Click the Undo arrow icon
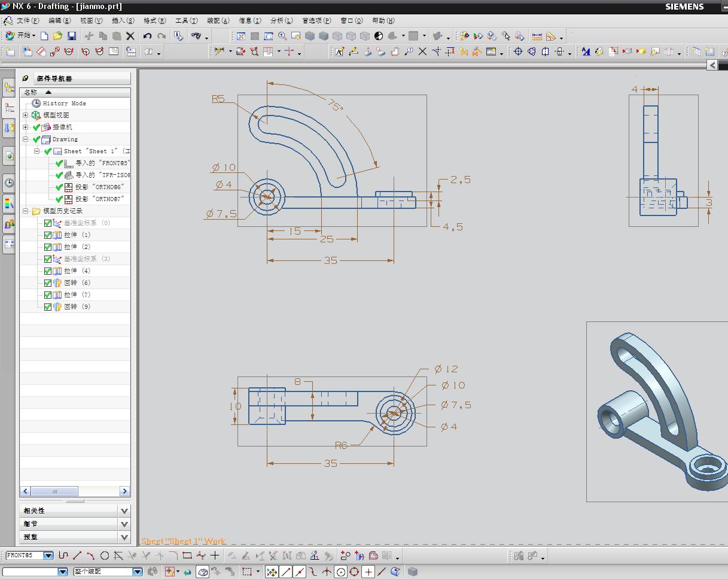 (x=147, y=36)
